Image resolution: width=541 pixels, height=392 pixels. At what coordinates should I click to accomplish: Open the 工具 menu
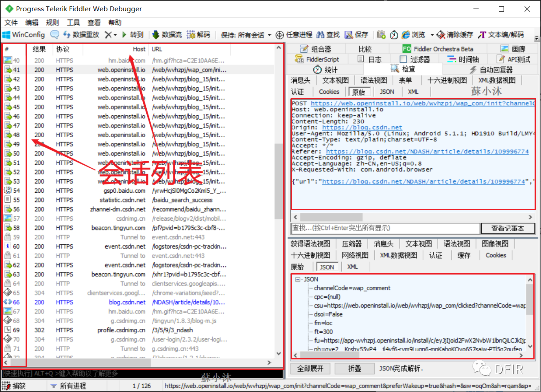click(73, 23)
